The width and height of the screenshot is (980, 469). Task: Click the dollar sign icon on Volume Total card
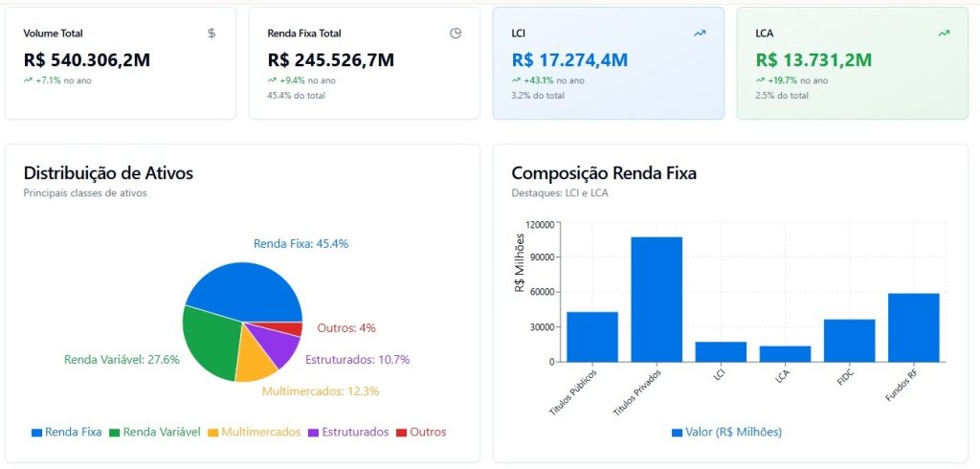click(212, 33)
